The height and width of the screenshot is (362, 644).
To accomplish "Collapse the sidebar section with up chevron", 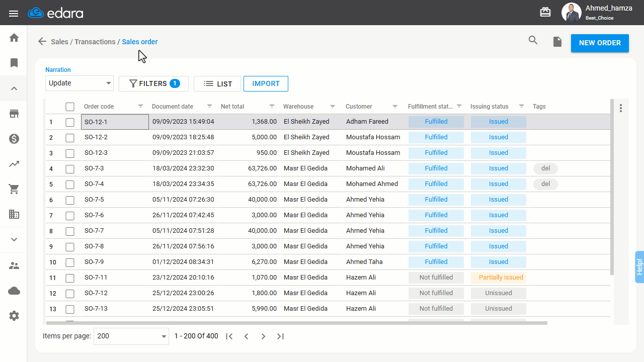I will [x=14, y=88].
